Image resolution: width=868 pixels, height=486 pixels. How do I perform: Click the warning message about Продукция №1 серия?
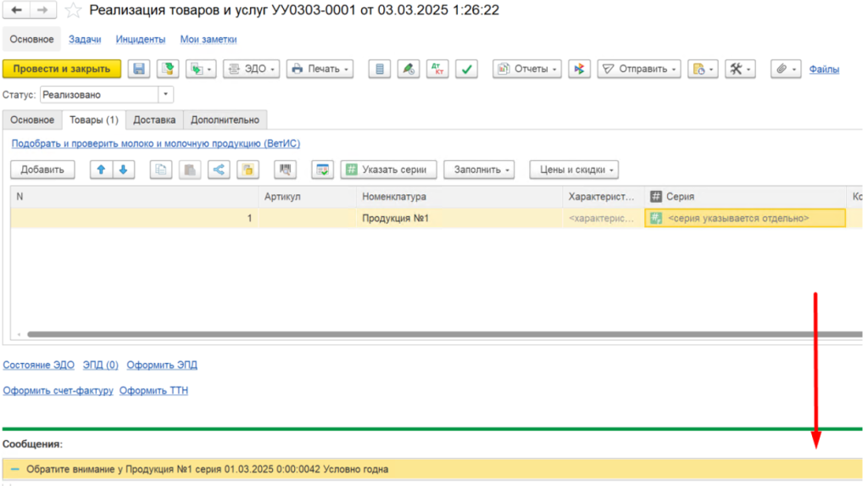click(x=432, y=469)
